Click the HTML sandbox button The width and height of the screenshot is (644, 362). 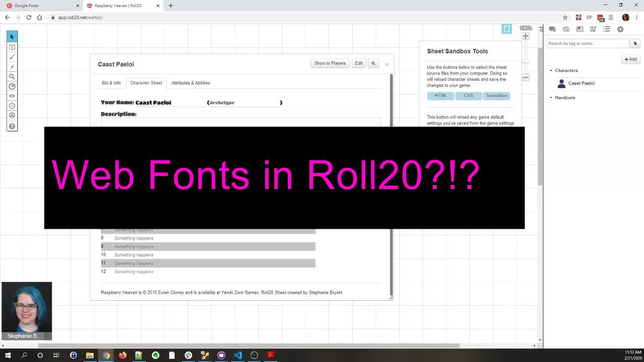440,96
